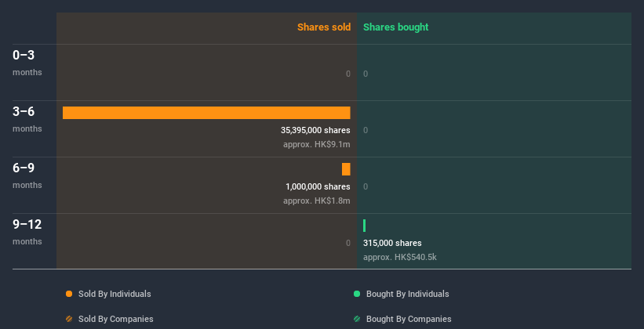644x329 pixels.
Task: Click the striped Bought By Companies legend icon
Action: click(x=357, y=319)
